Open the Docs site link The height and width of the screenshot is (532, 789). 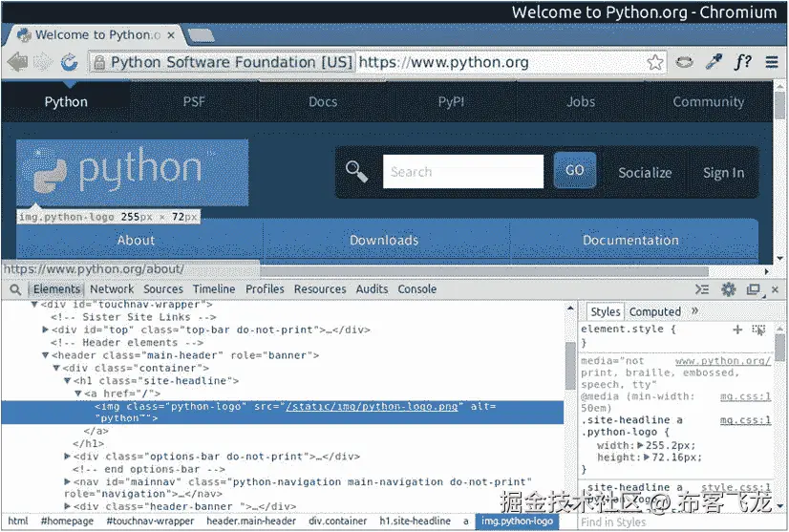point(323,101)
